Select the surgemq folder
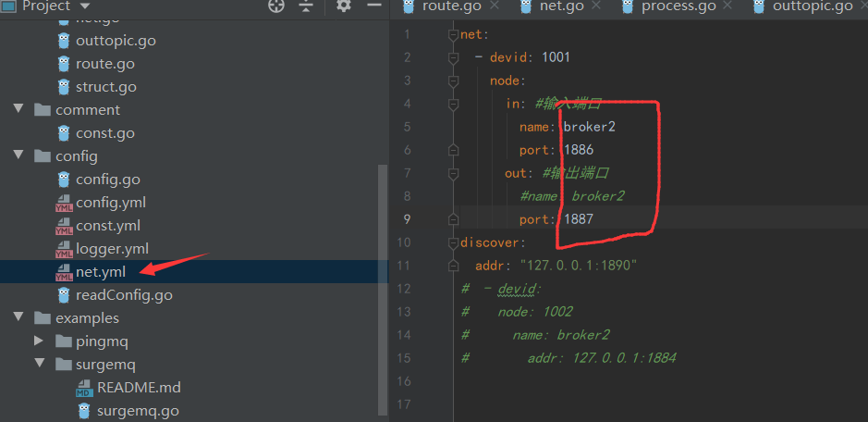The image size is (868, 422). click(x=105, y=365)
